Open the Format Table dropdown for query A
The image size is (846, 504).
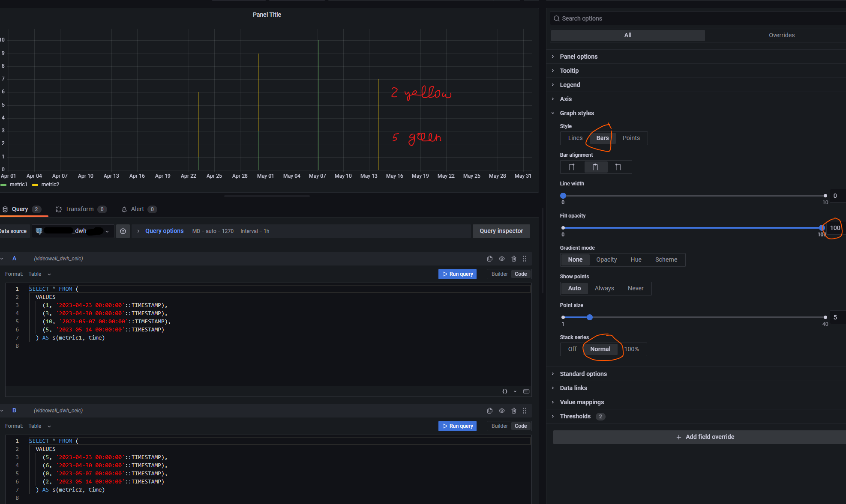pyautogui.click(x=39, y=274)
